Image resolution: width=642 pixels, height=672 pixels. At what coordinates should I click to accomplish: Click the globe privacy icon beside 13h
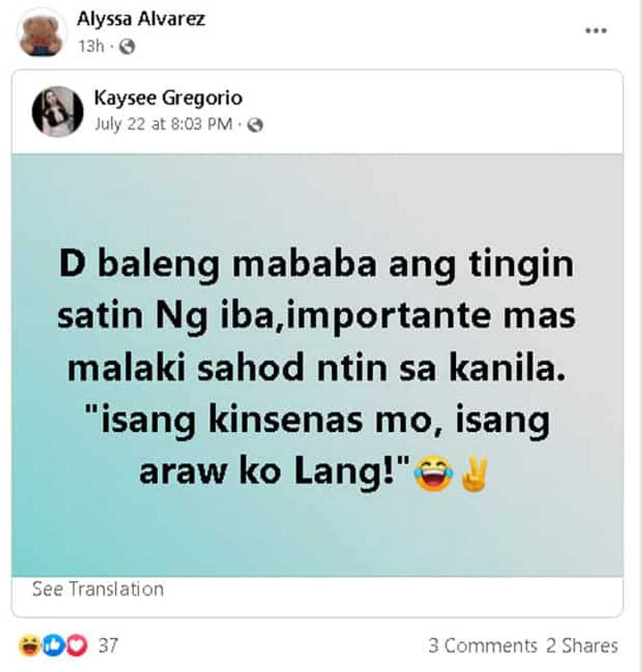(x=127, y=46)
